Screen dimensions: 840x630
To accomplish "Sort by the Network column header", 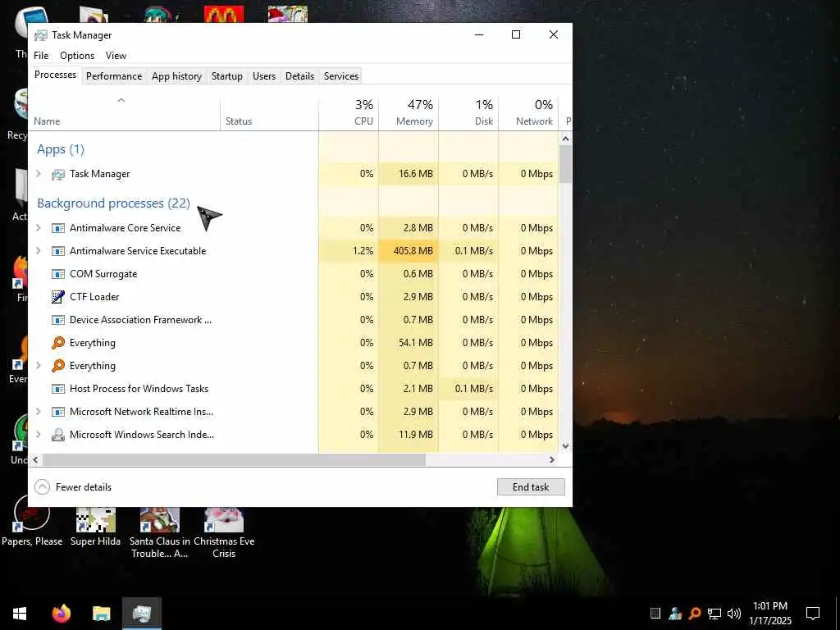I will (x=528, y=113).
